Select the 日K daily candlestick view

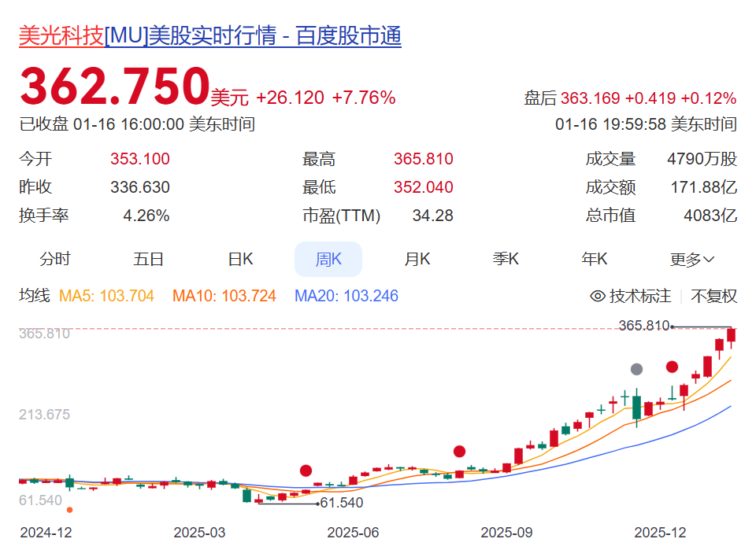click(x=239, y=258)
